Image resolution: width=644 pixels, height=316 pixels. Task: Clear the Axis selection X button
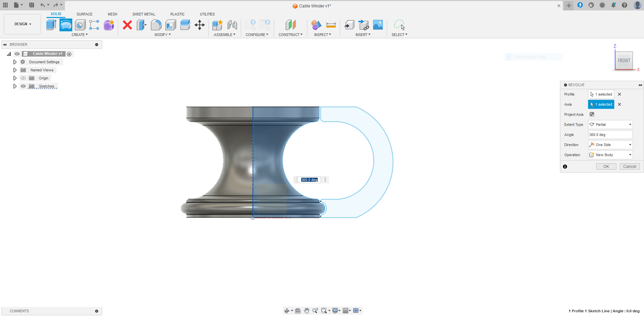pos(619,104)
